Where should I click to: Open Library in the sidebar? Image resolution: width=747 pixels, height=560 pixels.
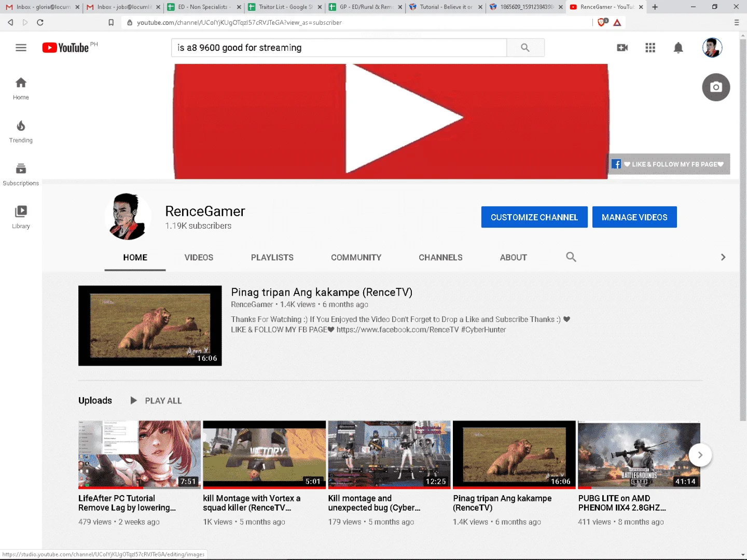pos(21,218)
